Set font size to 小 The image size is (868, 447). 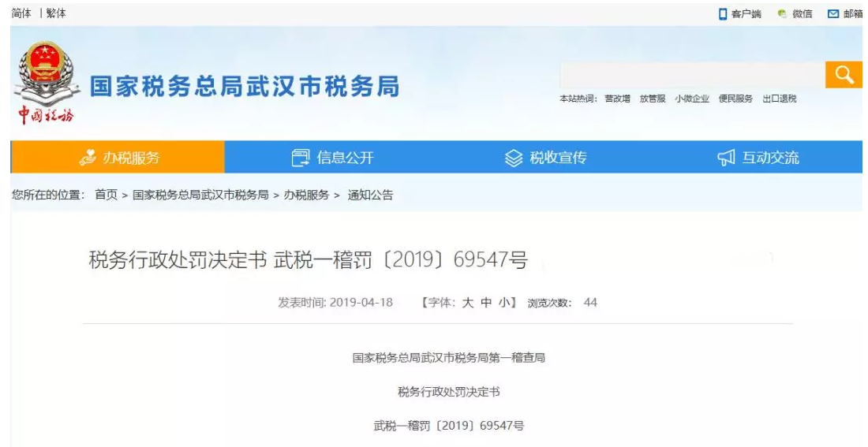[505, 303]
